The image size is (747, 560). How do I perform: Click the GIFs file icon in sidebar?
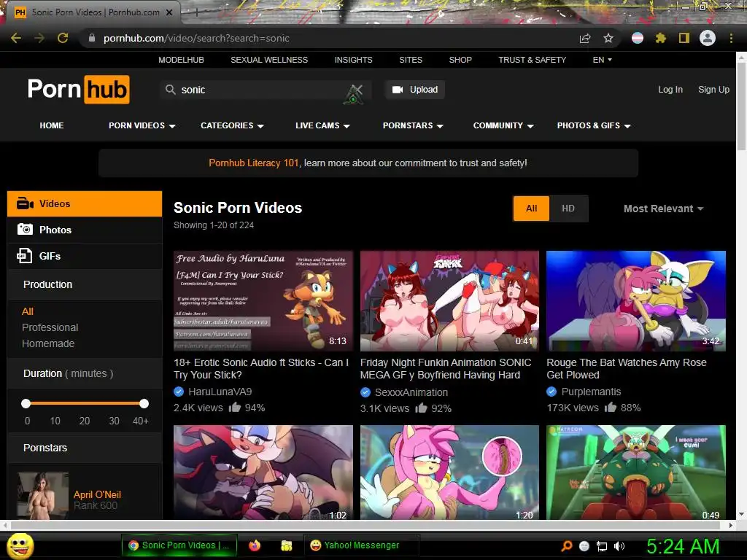pos(24,256)
